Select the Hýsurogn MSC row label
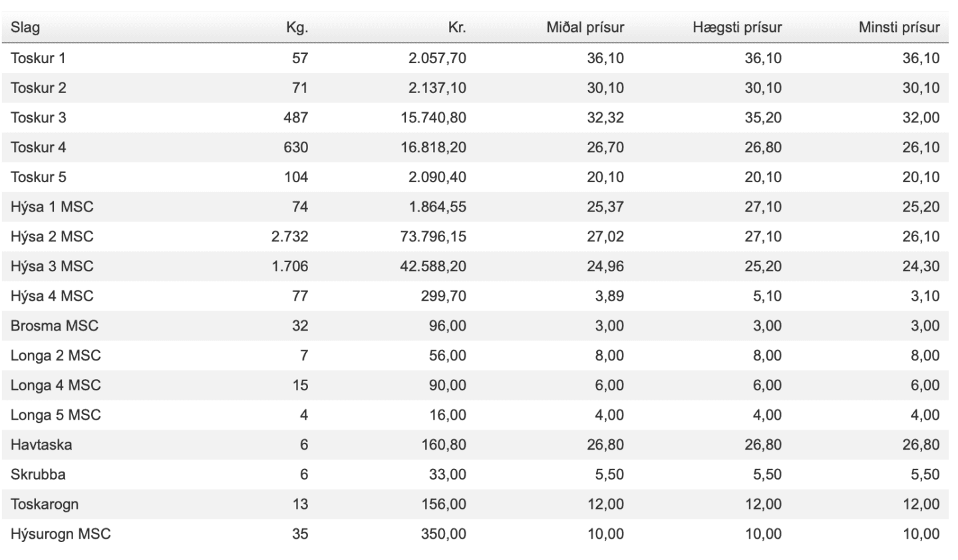The image size is (958, 560). pyautogui.click(x=61, y=534)
